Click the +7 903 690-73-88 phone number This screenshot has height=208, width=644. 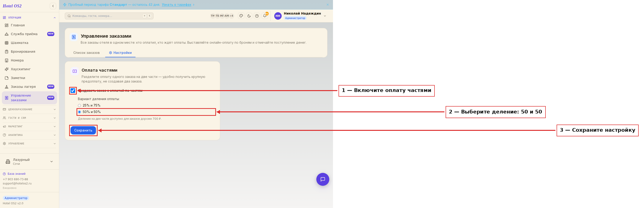coord(15,179)
